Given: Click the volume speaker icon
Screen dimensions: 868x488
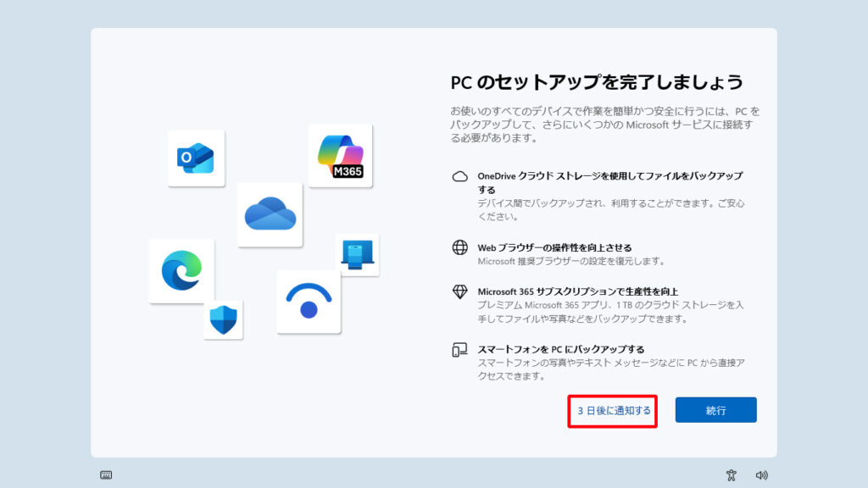Looking at the screenshot, I should point(762,474).
